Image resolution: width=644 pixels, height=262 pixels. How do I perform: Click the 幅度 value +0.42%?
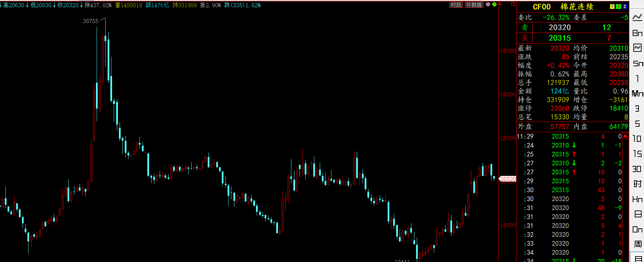coord(558,66)
